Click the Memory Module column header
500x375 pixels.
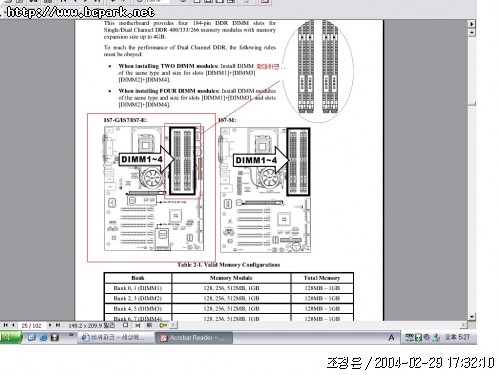(x=231, y=278)
